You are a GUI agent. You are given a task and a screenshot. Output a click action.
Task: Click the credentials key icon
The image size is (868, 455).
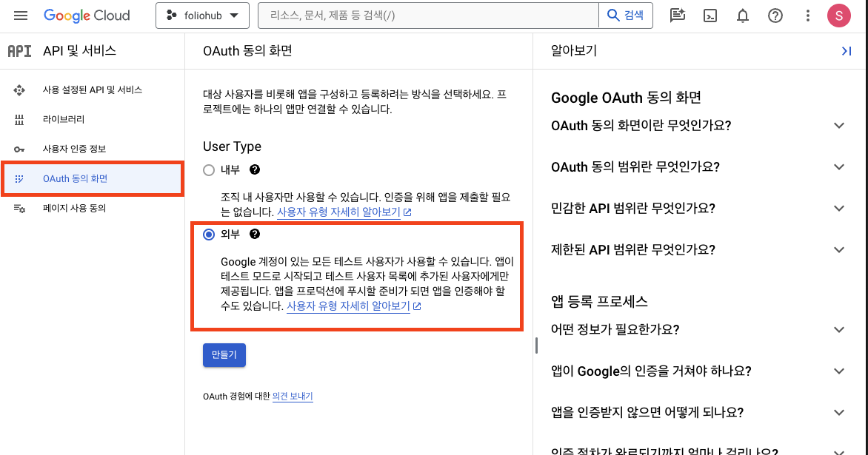(x=19, y=149)
